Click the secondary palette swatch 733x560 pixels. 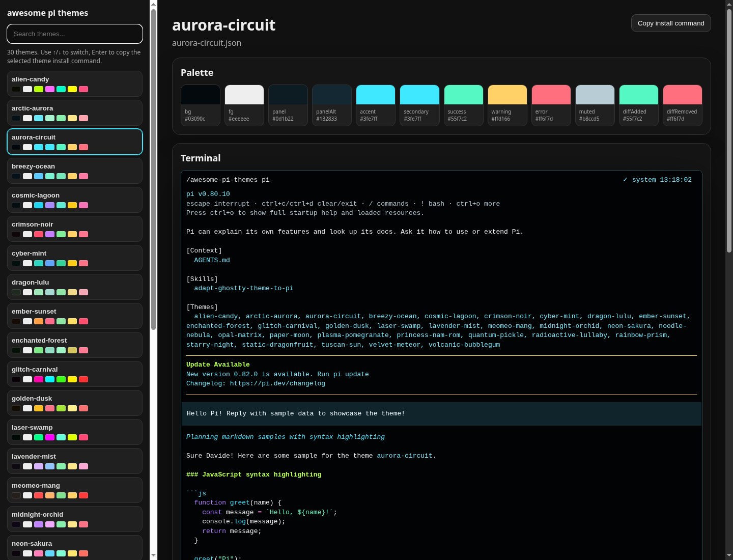[x=419, y=105]
